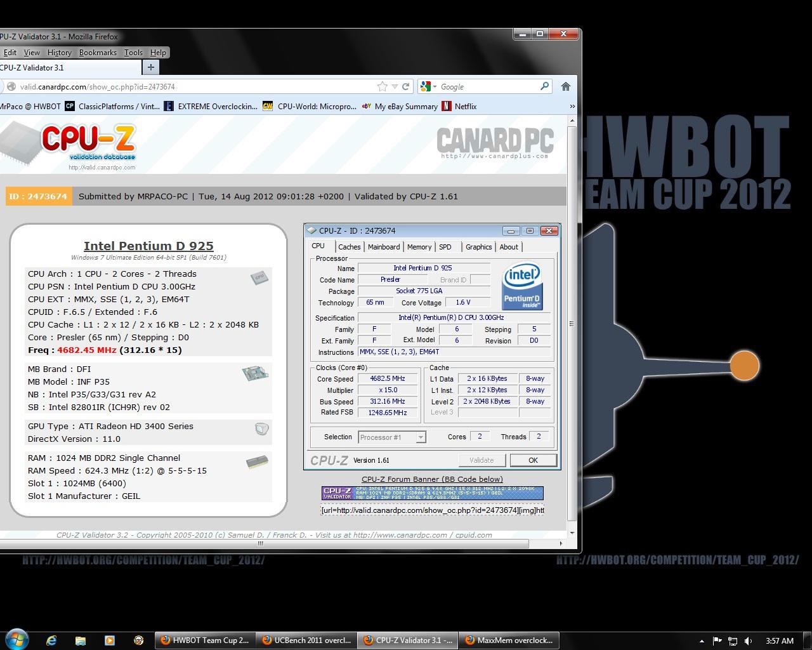This screenshot has width=812, height=650.
Task: Open the Tools menu
Action: (133, 53)
